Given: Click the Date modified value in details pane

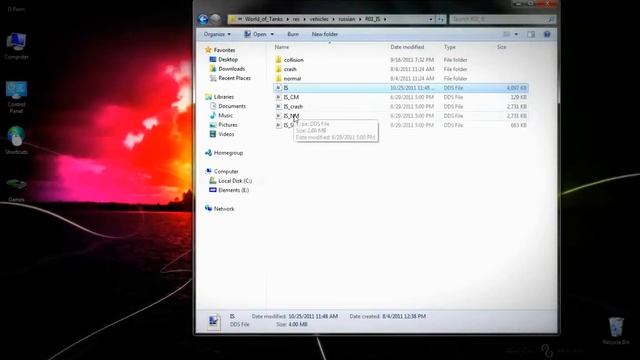Looking at the screenshot, I should tap(313, 316).
